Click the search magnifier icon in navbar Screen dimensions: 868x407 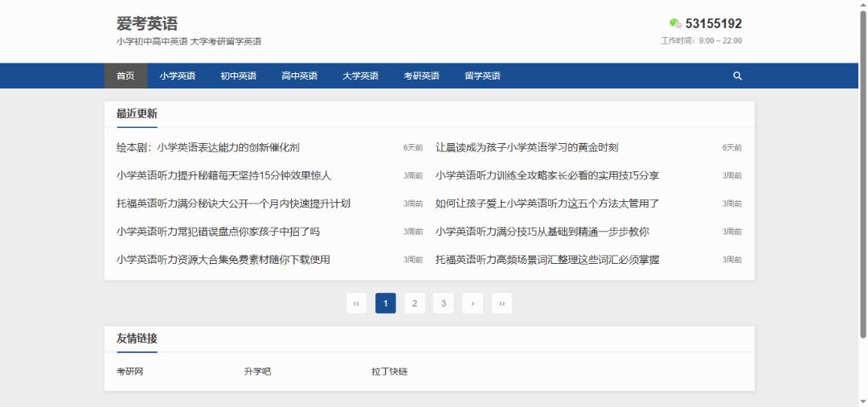(x=738, y=76)
